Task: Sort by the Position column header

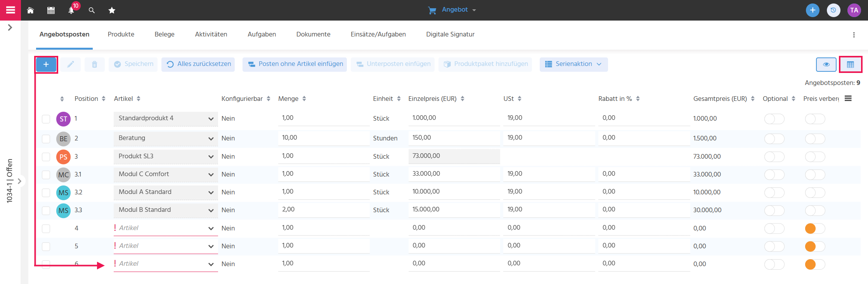Action: click(x=90, y=99)
